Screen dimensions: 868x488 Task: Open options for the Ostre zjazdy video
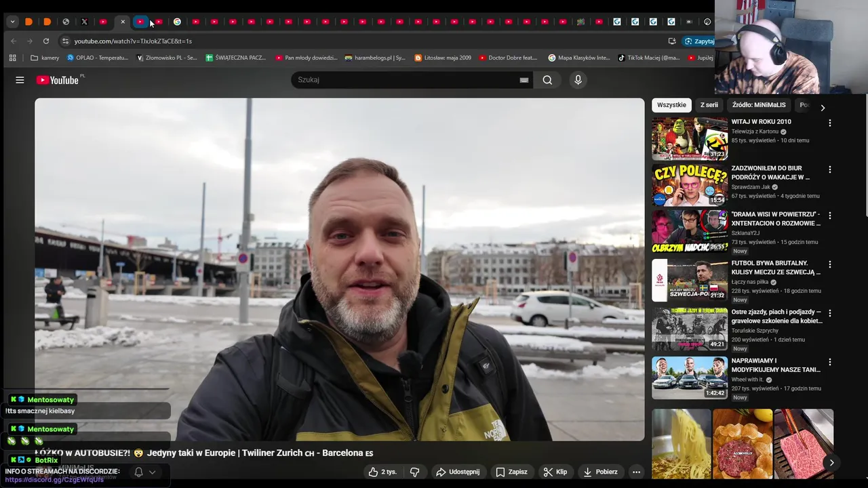pos(829,313)
